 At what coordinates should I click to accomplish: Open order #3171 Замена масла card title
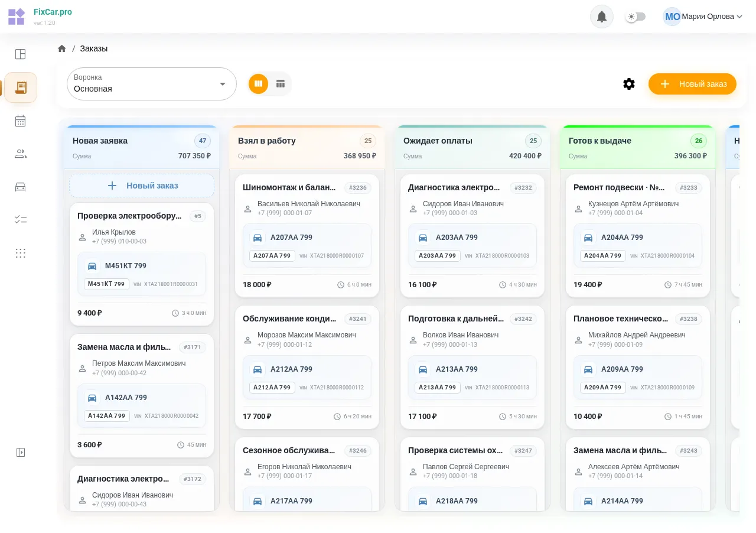(x=124, y=347)
